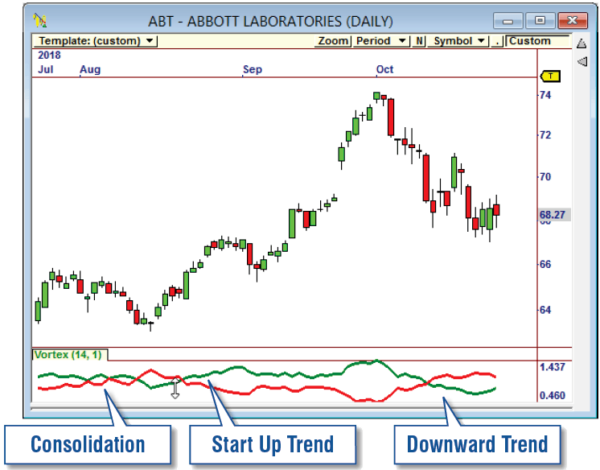Maximize the ABT chart window
This screenshot has height=470, width=600.
tap(540, 19)
